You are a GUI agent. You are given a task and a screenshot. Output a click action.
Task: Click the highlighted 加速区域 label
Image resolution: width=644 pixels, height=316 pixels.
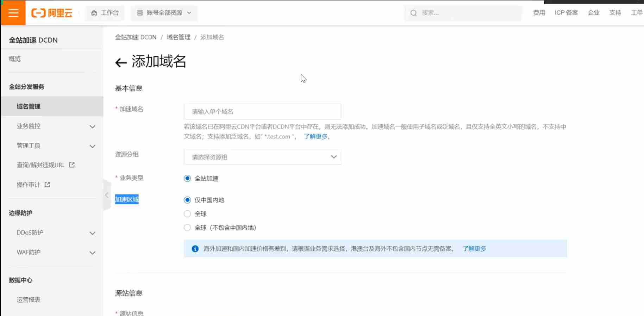click(127, 199)
